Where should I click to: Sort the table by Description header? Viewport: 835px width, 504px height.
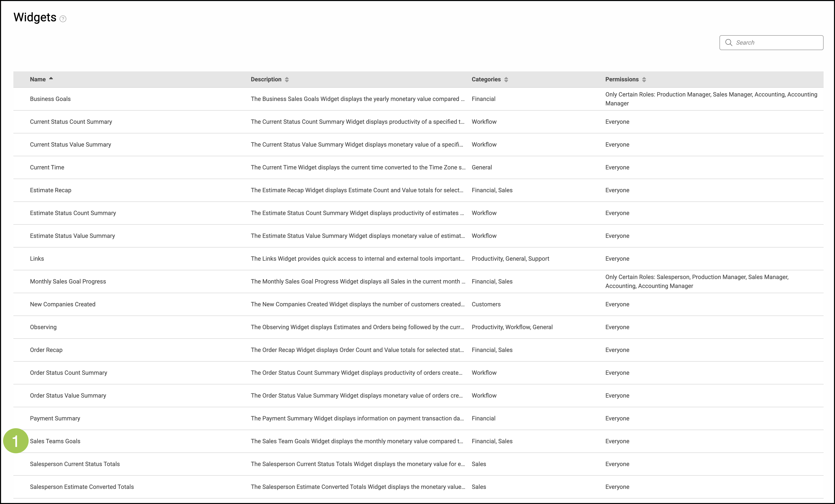pos(266,79)
